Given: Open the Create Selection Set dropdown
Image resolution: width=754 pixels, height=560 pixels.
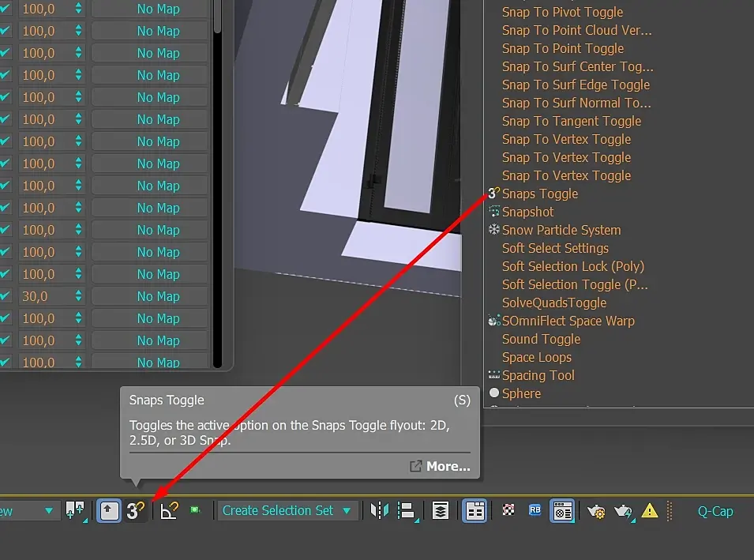Looking at the screenshot, I should [287, 510].
